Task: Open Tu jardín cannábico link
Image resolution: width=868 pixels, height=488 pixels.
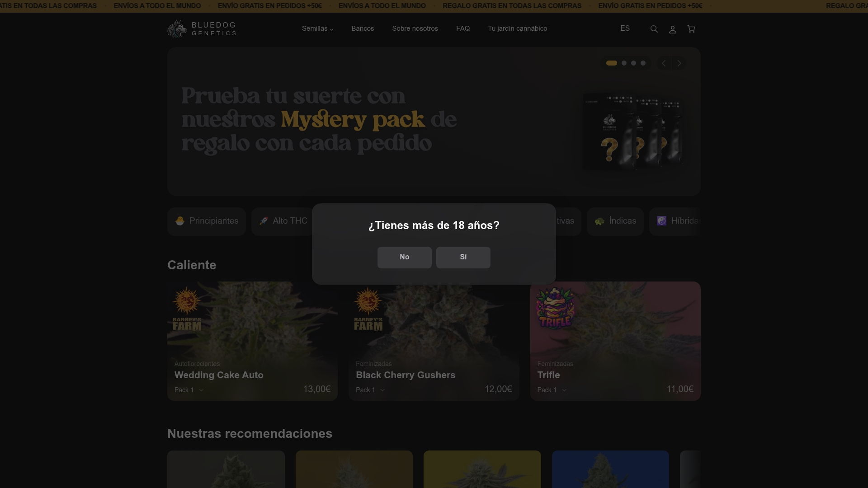Action: [517, 29]
